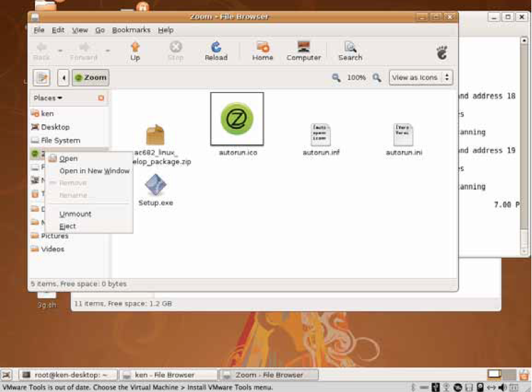532x392 pixels.
Task: Open the Go menu
Action: tap(100, 30)
